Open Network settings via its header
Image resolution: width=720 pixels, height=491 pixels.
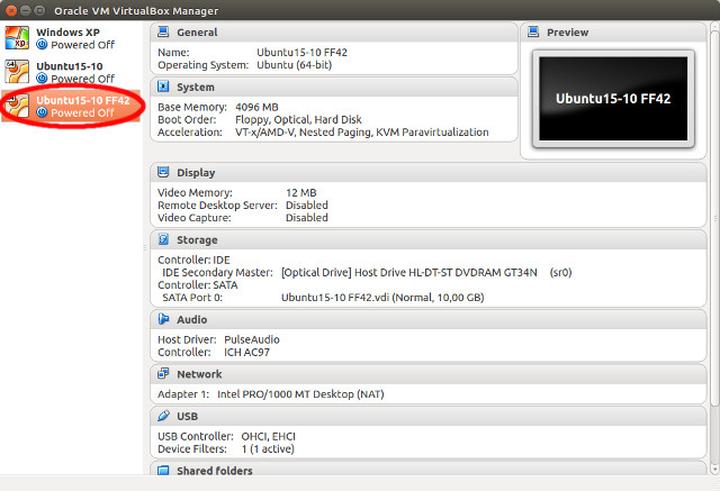(428, 374)
